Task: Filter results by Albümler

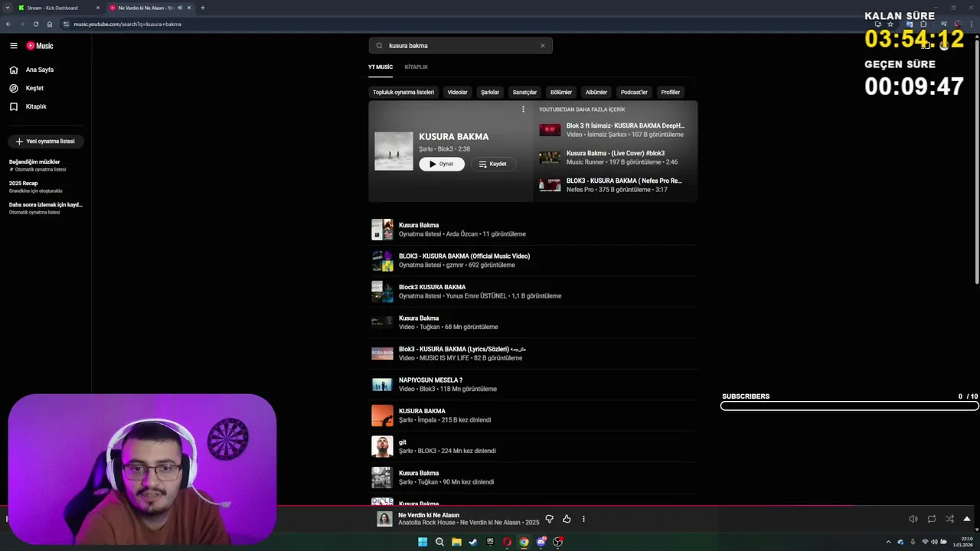Action: point(596,92)
